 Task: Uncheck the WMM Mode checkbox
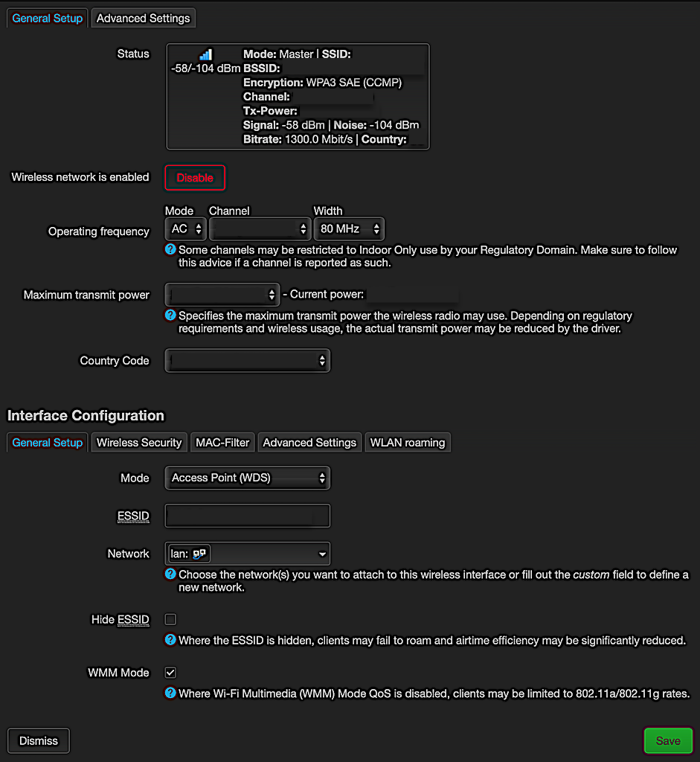pyautogui.click(x=170, y=673)
